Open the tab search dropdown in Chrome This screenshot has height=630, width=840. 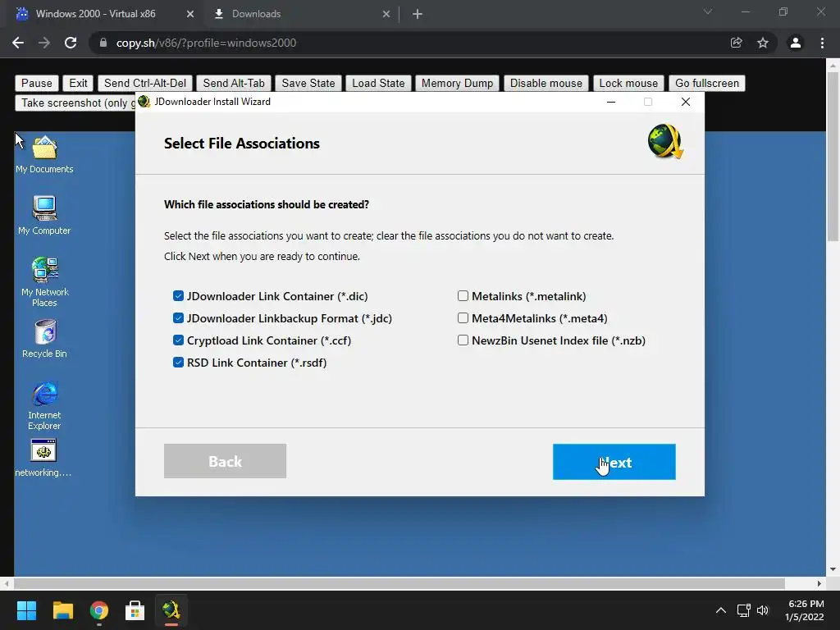pos(708,11)
